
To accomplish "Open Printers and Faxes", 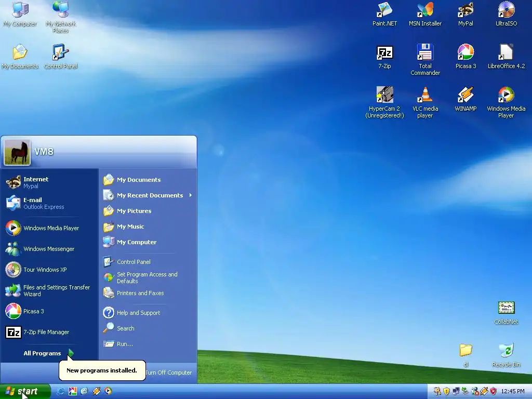I will click(x=148, y=293).
